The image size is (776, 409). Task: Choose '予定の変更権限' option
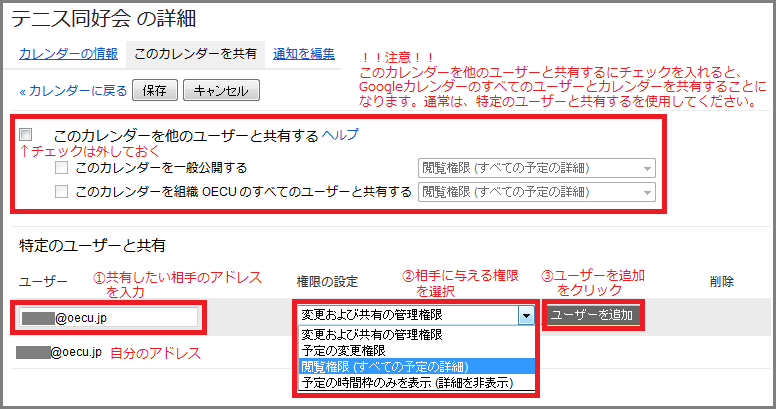(345, 351)
